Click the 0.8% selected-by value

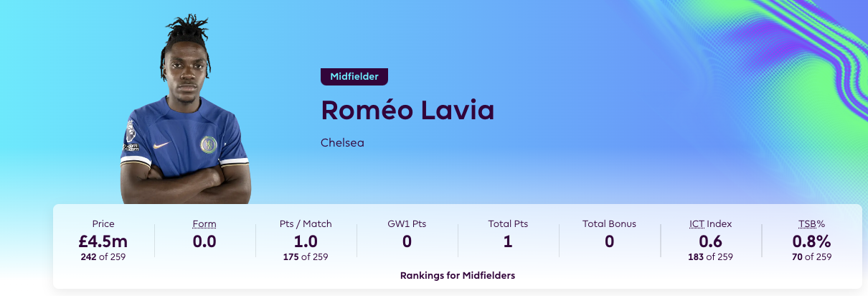pos(811,241)
